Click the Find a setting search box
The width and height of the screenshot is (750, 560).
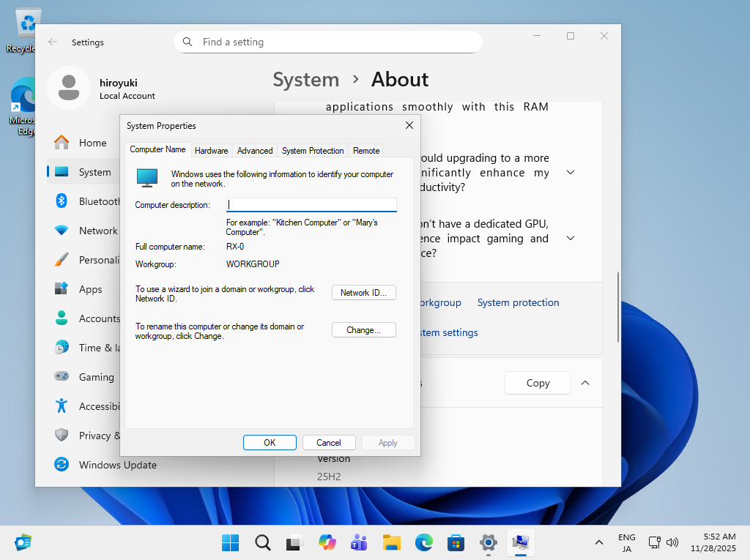[x=328, y=42]
